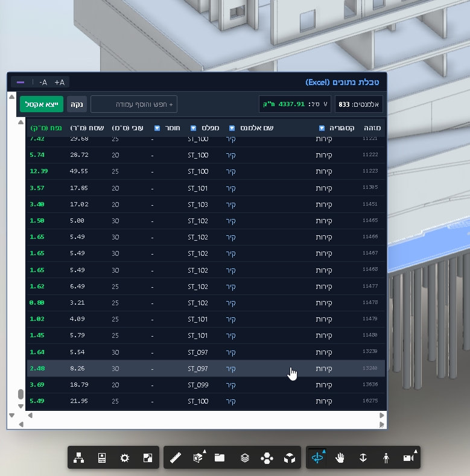
Task: Click area value 18.79
Action: (x=79, y=385)
